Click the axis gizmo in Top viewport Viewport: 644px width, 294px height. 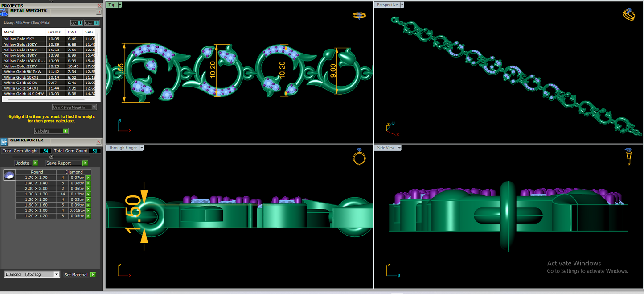coord(124,125)
